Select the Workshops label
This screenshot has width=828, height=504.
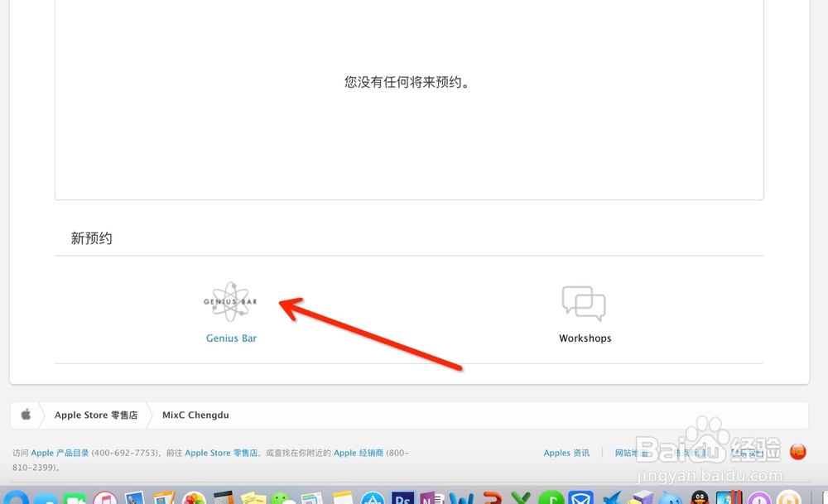[x=585, y=338]
